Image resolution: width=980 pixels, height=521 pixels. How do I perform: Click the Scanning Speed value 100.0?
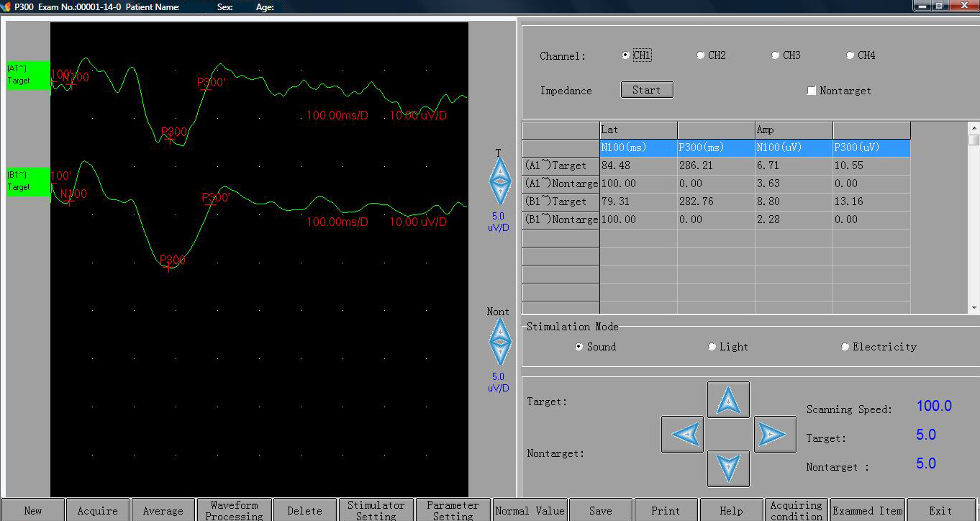[934, 406]
